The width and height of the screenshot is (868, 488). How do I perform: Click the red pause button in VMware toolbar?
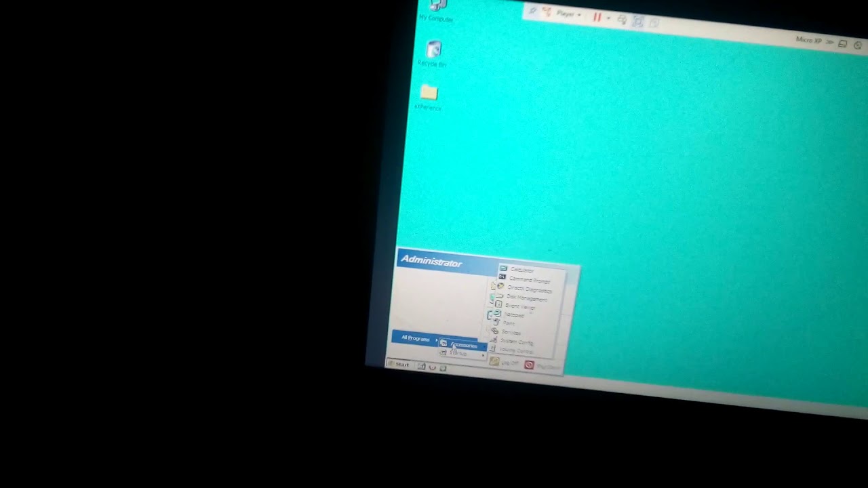(x=597, y=17)
